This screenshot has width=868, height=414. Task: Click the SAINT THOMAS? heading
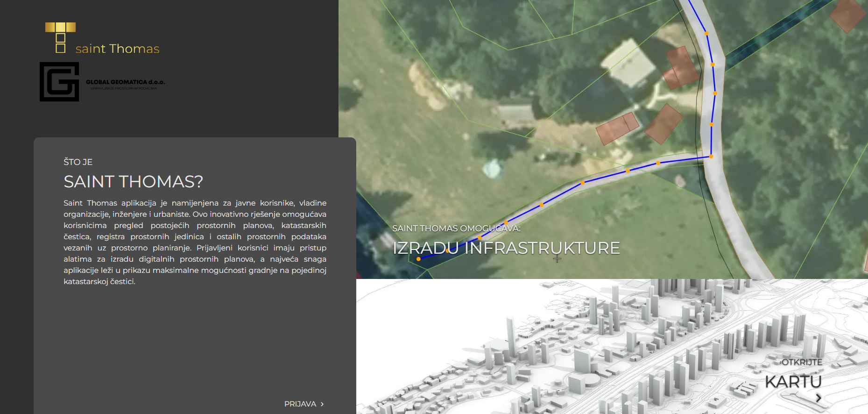click(x=133, y=182)
